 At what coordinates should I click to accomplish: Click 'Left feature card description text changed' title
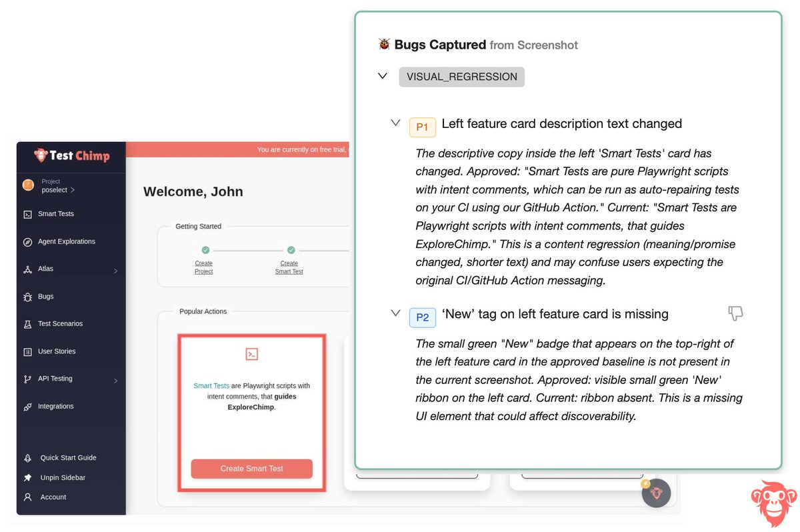(562, 123)
